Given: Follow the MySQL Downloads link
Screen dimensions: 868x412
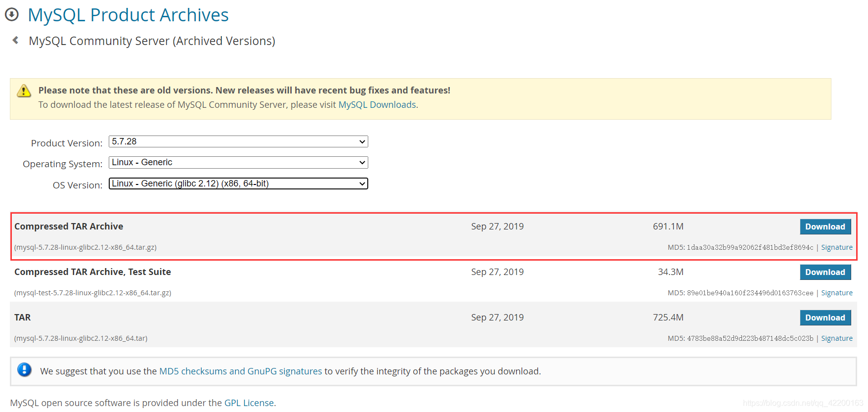Looking at the screenshot, I should [x=377, y=105].
